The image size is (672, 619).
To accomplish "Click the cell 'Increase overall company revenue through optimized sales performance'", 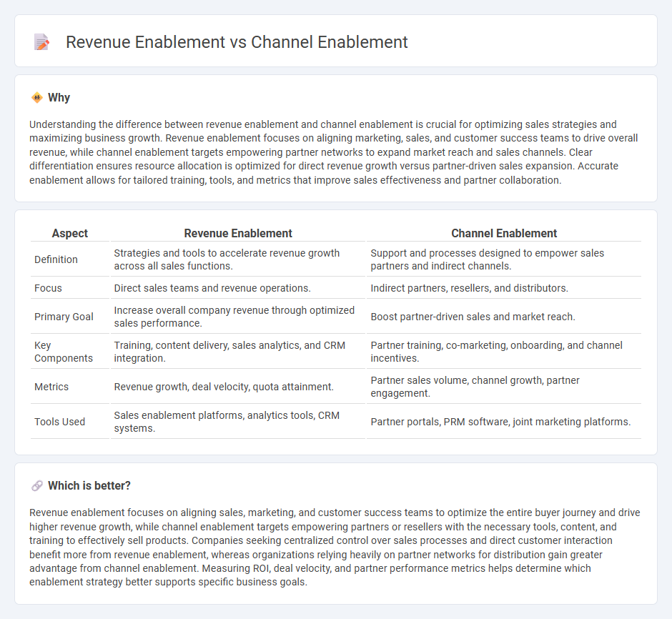I will click(x=238, y=317).
